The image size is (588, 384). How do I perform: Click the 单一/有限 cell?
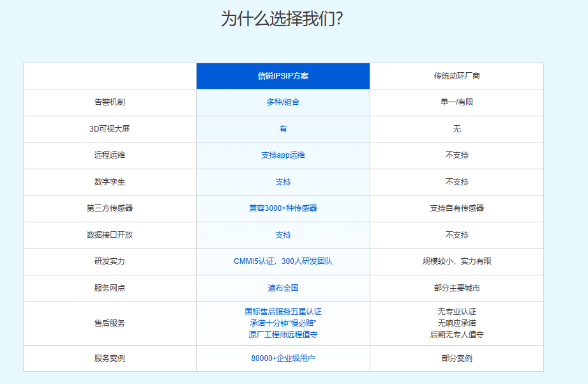click(x=456, y=102)
